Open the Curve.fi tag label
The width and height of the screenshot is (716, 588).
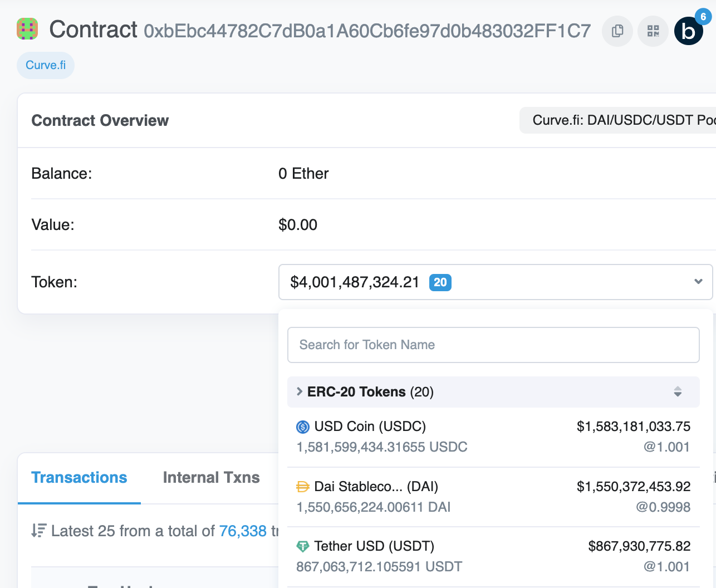click(x=46, y=65)
